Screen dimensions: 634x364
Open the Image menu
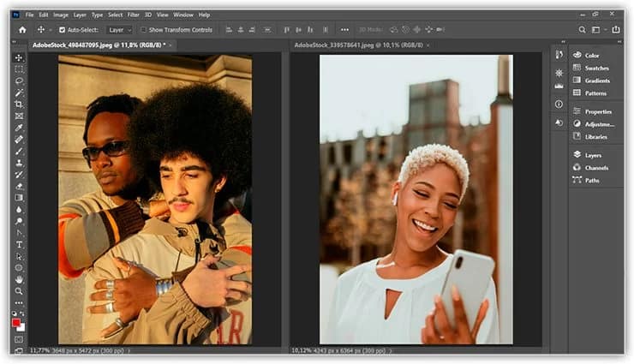pos(61,15)
